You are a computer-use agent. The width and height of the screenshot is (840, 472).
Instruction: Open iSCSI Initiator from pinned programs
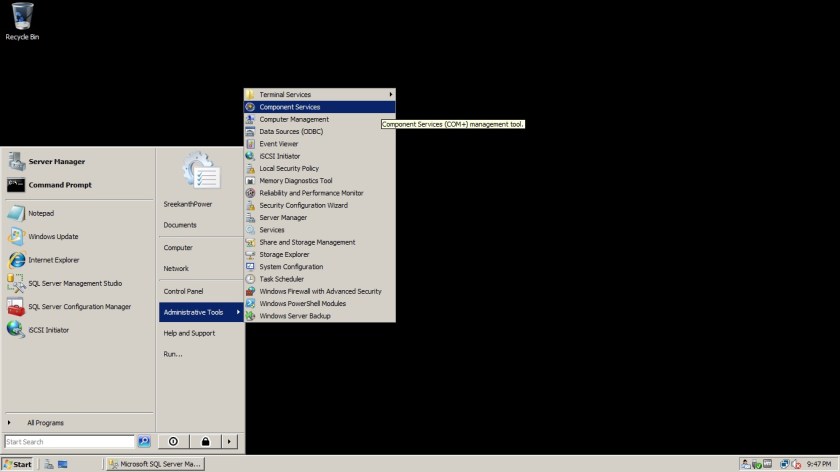pyautogui.click(x=16, y=330)
